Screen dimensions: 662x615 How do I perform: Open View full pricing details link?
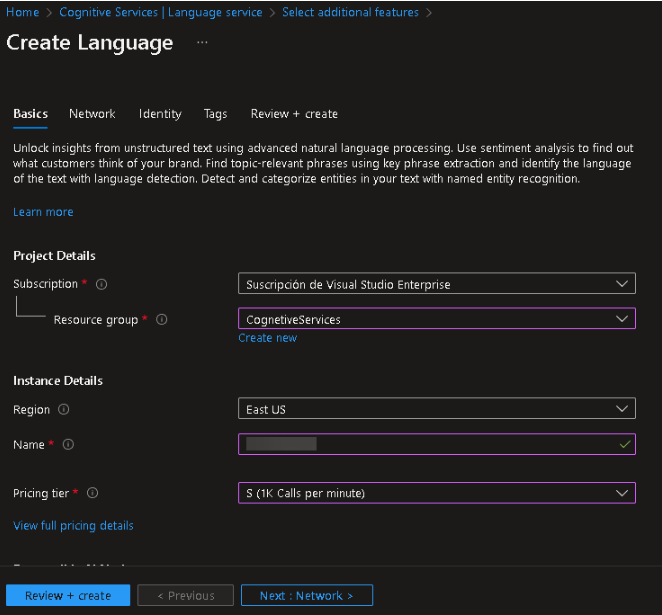73,526
